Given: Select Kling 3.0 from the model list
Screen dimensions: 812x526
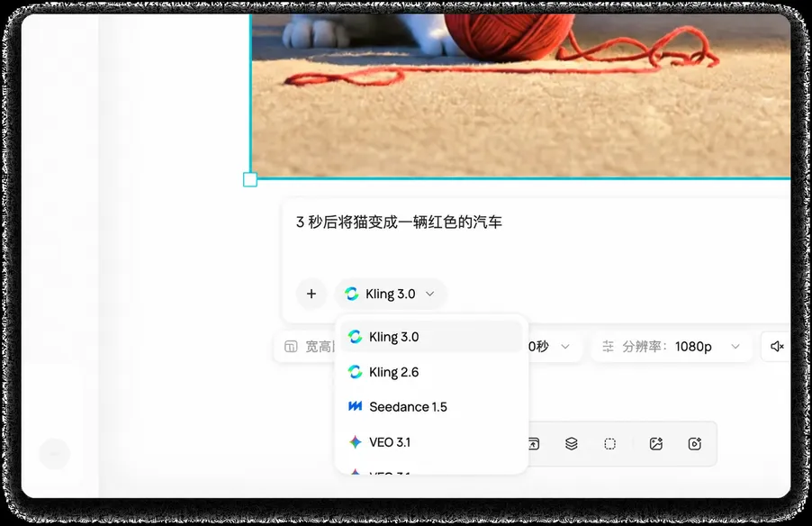Looking at the screenshot, I should coord(431,337).
